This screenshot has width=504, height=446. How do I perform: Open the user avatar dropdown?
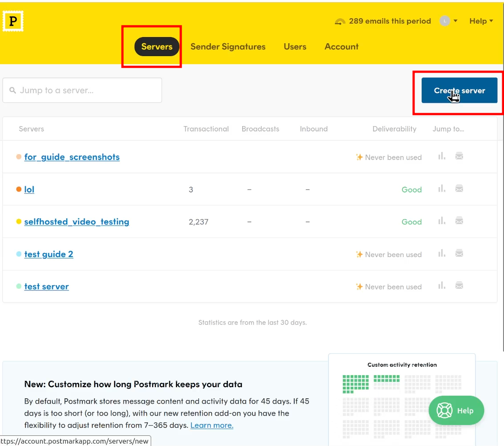tap(448, 21)
